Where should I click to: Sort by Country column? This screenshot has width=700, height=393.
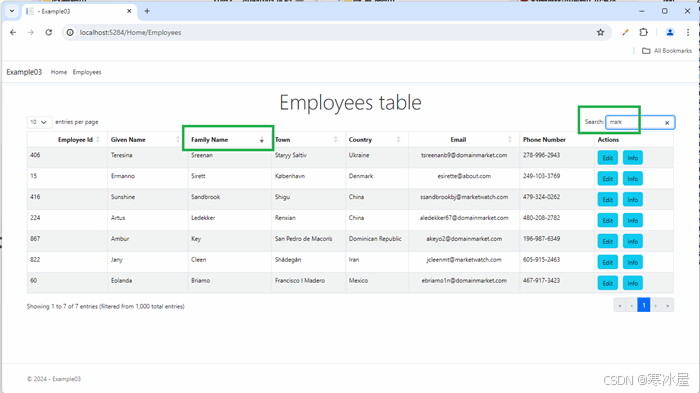click(x=376, y=139)
